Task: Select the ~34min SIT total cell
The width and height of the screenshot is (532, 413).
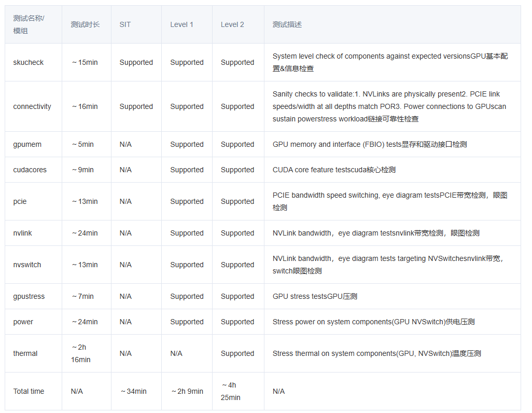Action: (134, 391)
